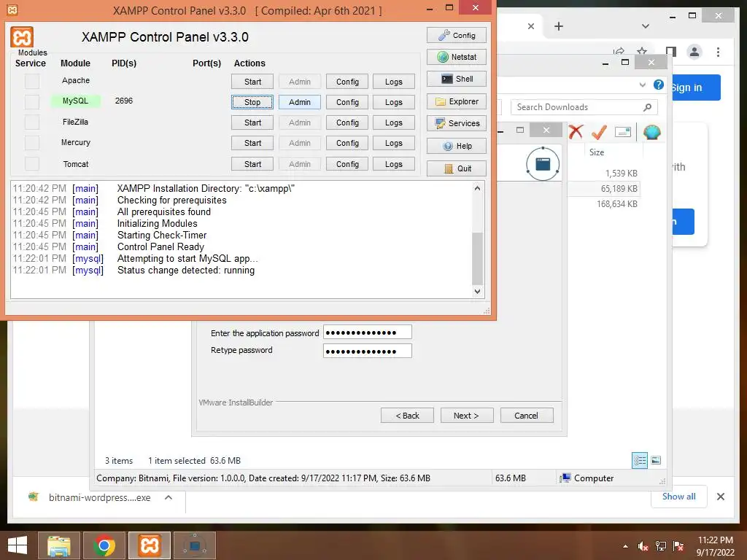Open Tomcat Config menu

click(347, 164)
